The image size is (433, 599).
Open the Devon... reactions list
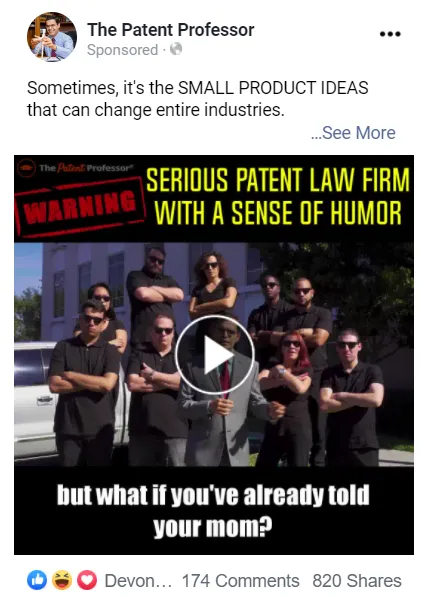(x=138, y=581)
